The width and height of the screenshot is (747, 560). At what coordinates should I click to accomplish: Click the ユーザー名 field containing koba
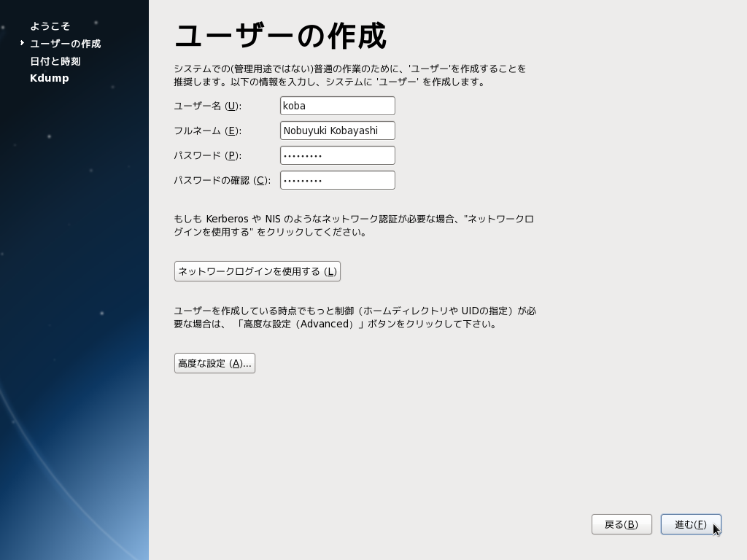point(337,106)
